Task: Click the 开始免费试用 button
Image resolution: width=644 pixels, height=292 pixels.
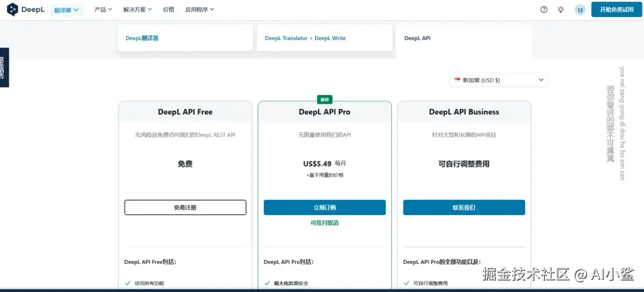Action: click(616, 9)
